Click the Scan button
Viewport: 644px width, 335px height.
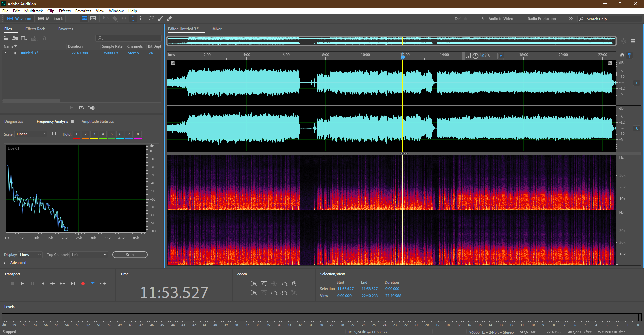tap(130, 255)
